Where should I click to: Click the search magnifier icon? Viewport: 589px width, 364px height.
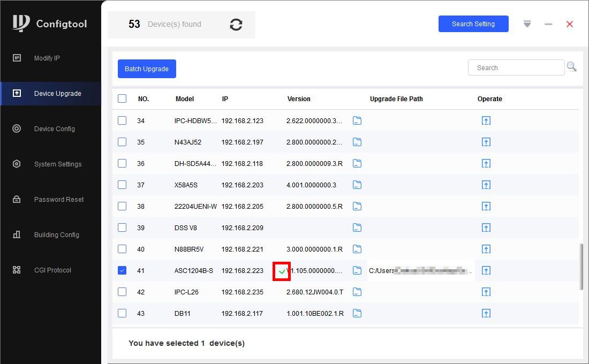point(571,67)
